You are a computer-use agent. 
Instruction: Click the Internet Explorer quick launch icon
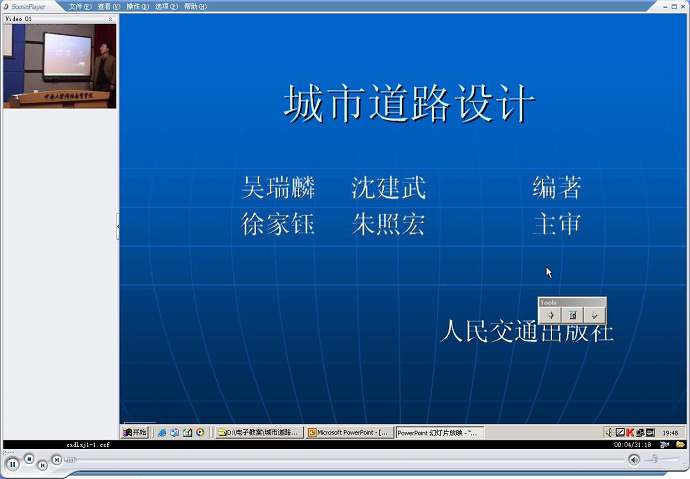[162, 432]
